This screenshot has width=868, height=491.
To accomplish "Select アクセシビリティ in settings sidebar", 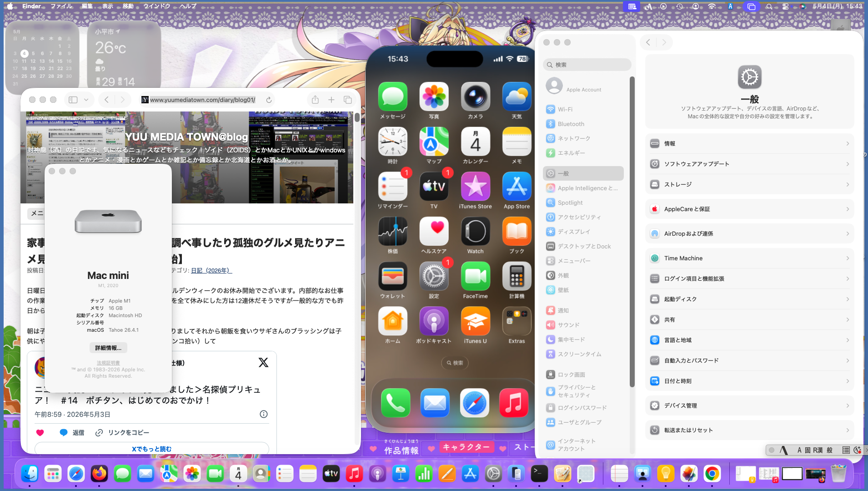I will (583, 217).
